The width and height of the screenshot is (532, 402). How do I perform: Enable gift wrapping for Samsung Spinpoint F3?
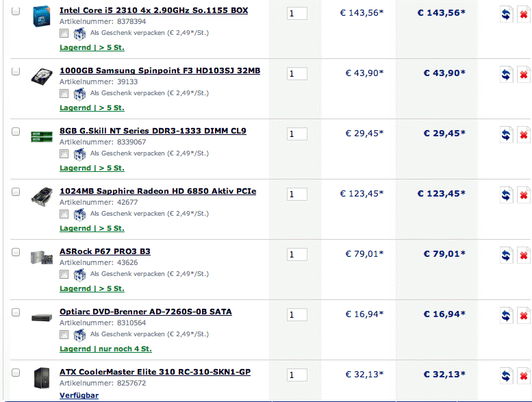pyautogui.click(x=64, y=94)
